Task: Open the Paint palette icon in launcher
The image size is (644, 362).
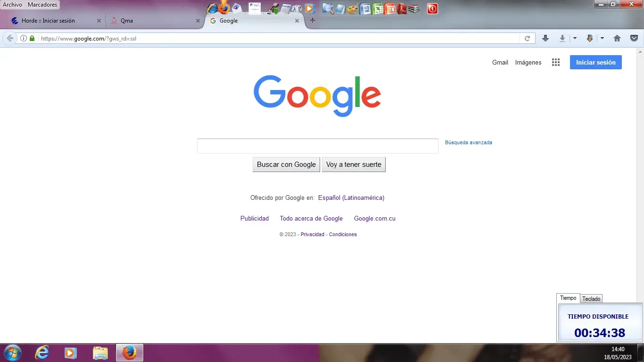Action: (x=352, y=8)
